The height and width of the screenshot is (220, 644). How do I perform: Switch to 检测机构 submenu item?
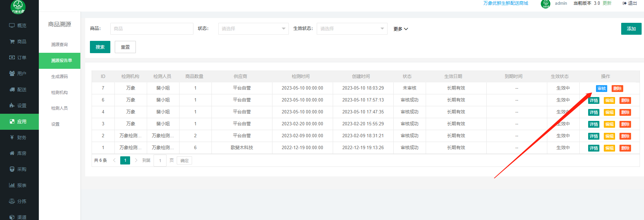coord(60,93)
